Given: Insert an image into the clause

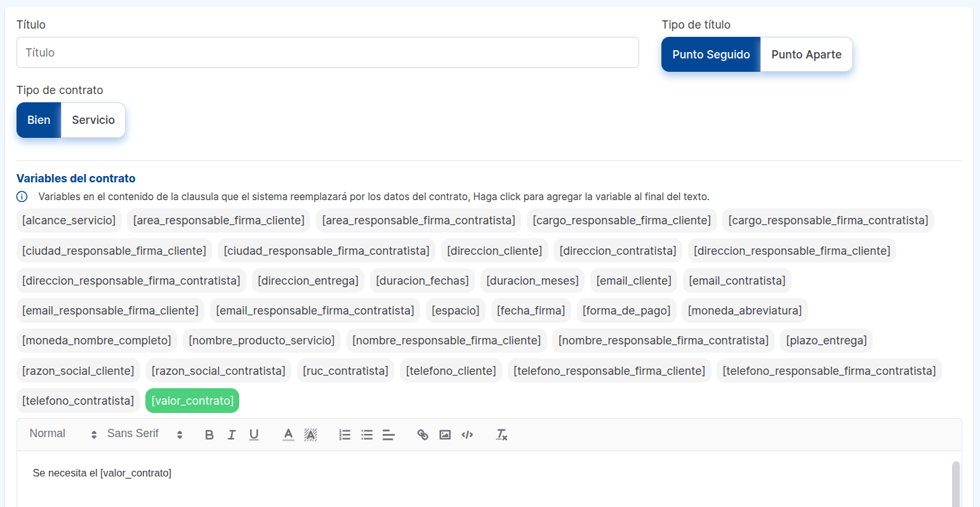Looking at the screenshot, I should (x=445, y=435).
